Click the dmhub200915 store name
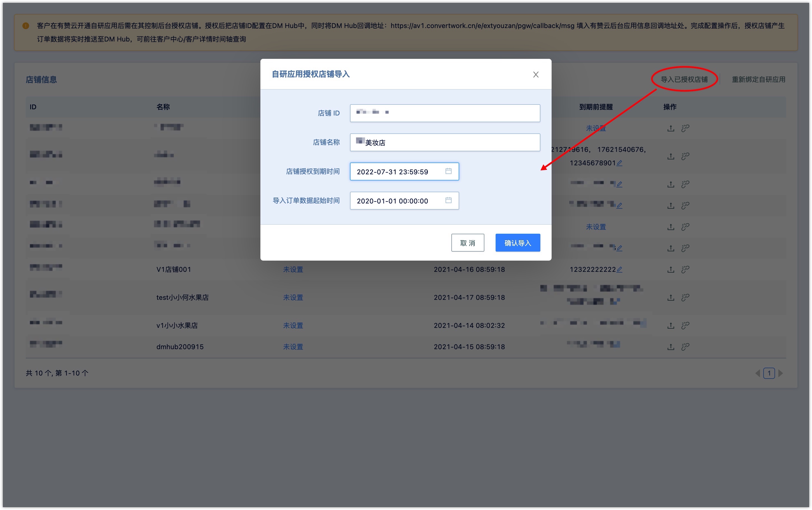This screenshot has height=510, width=812. pyautogui.click(x=180, y=347)
